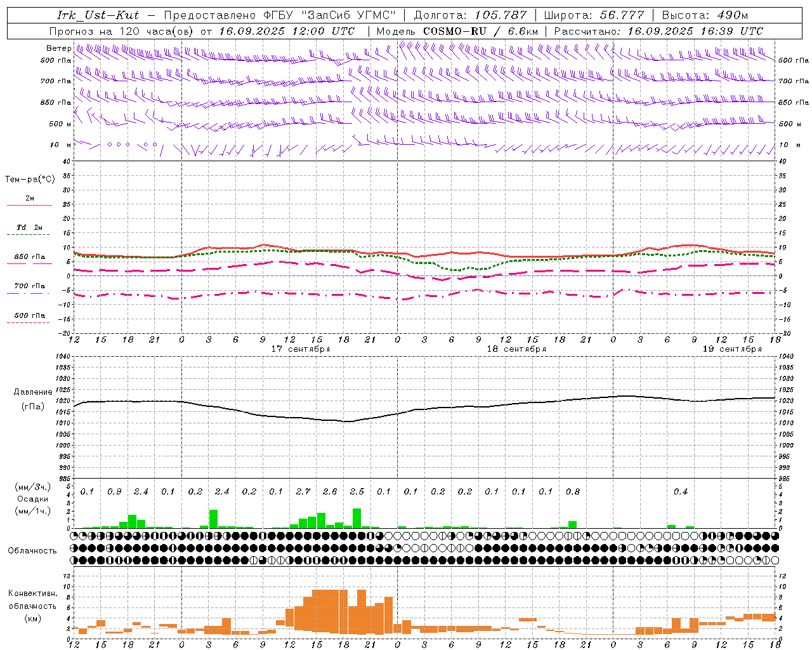This screenshot has width=812, height=650.
Task: Click the 10 м wind level label on right
Action: [790, 145]
